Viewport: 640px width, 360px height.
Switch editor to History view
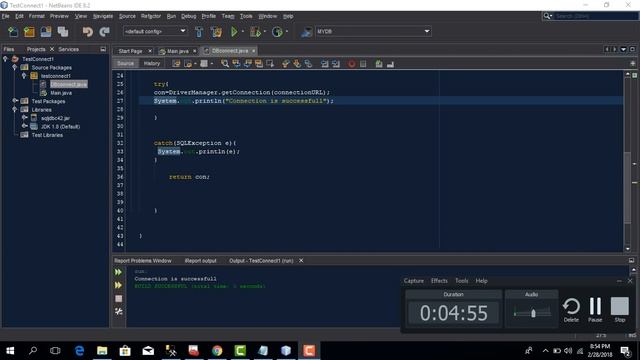(151, 64)
